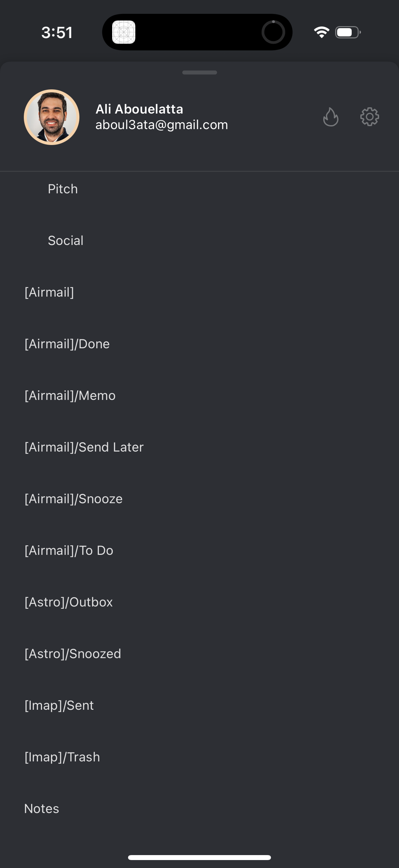399x868 pixels.
Task: Show the [Airmail]/Send Later folder
Action: (x=84, y=447)
